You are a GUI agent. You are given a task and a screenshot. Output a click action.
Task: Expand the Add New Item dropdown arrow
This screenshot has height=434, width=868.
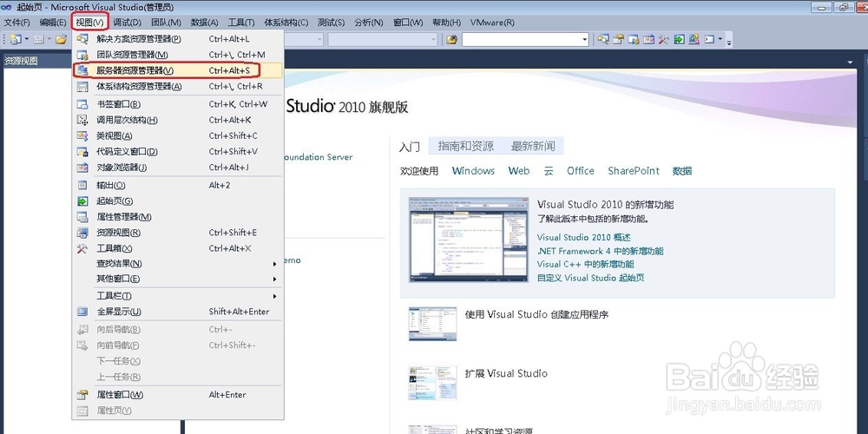49,39
